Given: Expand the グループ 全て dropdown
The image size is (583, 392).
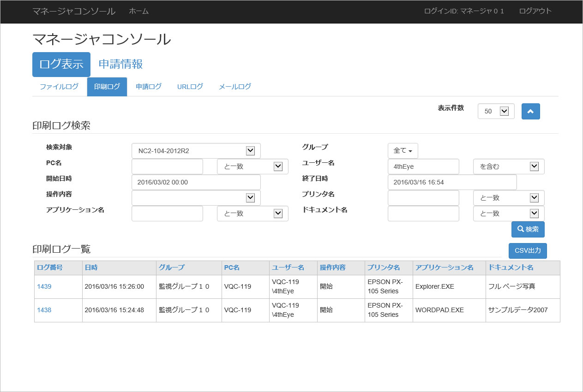Looking at the screenshot, I should 403,151.
